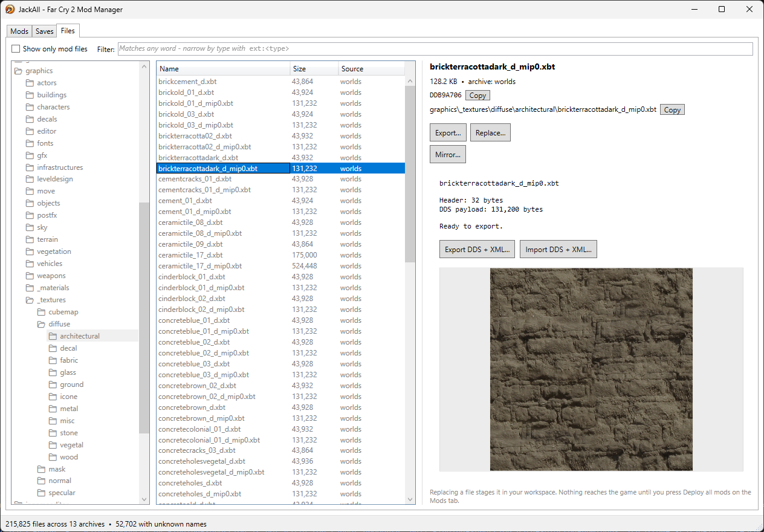The height and width of the screenshot is (532, 764).
Task: Click the JackAll app icon in title bar
Action: click(x=10, y=9)
